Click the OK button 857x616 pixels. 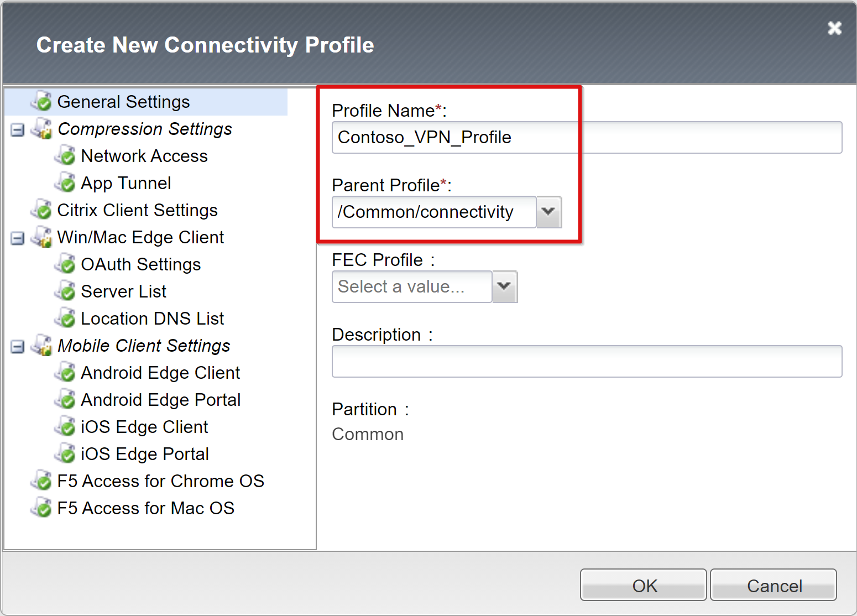point(644,585)
